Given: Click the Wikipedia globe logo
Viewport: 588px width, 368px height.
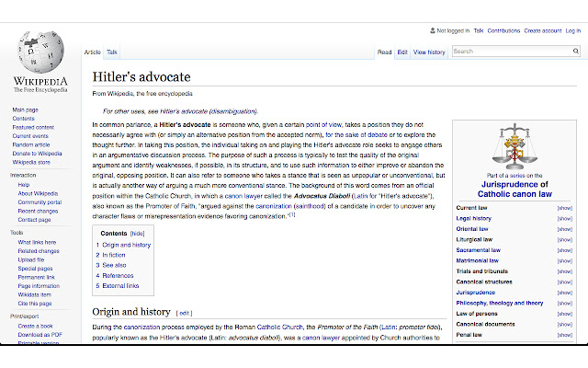Looking at the screenshot, I should click(x=40, y=52).
